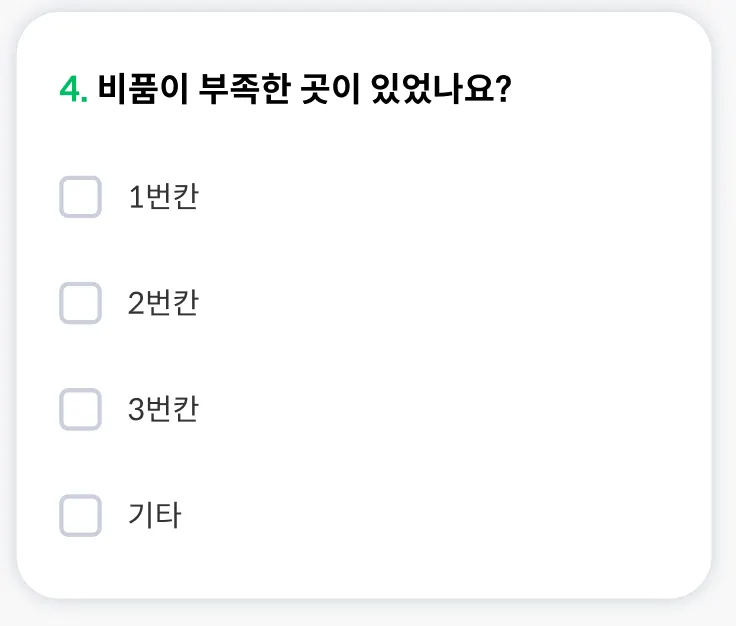The width and height of the screenshot is (736, 626).
Task: Toggle the square box left of 2번칸
Action: [x=81, y=303]
